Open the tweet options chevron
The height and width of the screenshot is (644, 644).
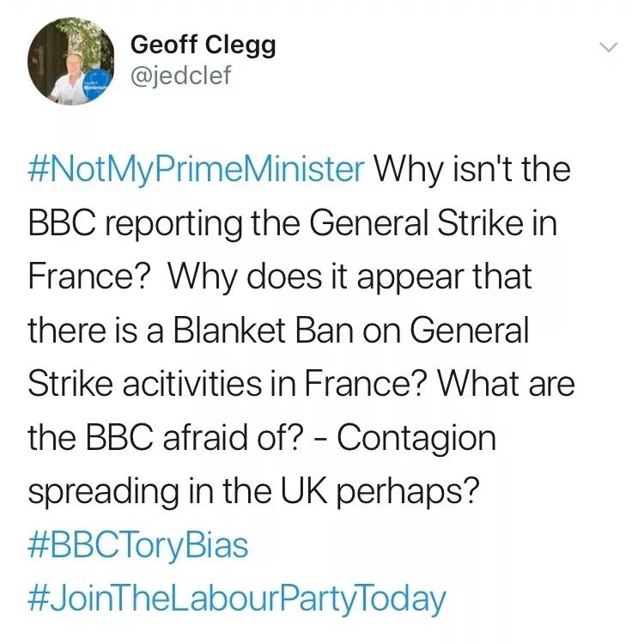(x=608, y=47)
